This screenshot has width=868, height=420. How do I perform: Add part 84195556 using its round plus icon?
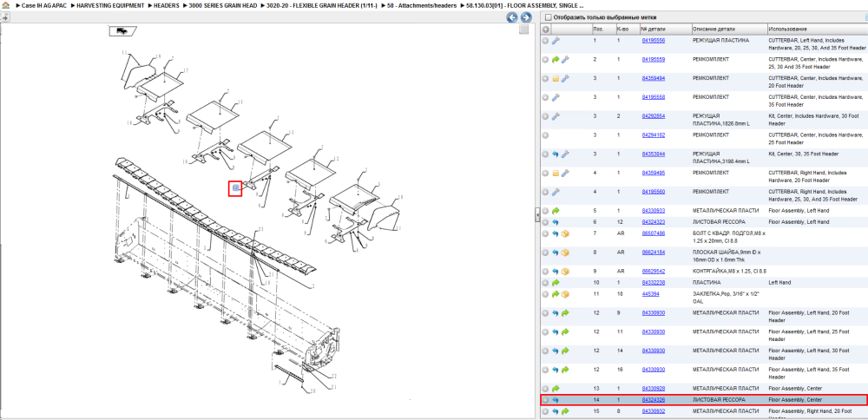(545, 41)
